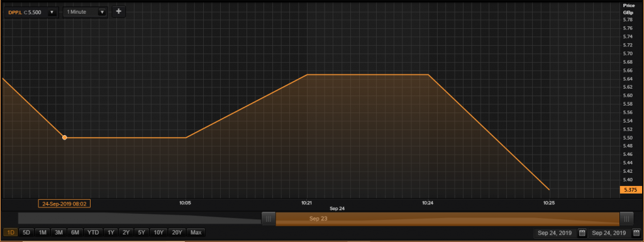Click the plus icon to add a symbol
644x242 pixels.
point(119,11)
